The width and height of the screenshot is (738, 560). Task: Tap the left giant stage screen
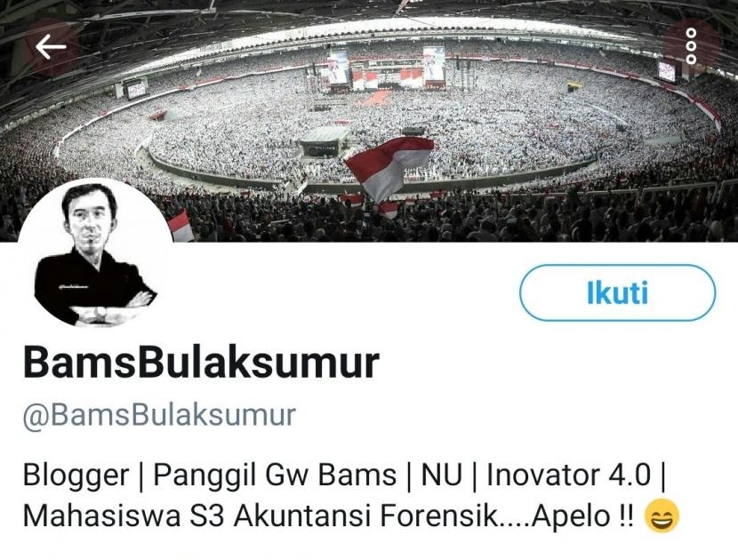(x=339, y=68)
